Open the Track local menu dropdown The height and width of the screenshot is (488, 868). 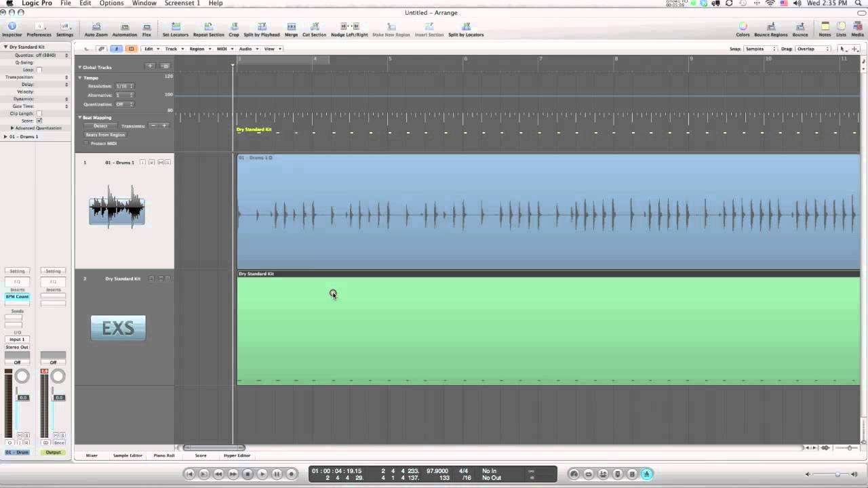173,49
